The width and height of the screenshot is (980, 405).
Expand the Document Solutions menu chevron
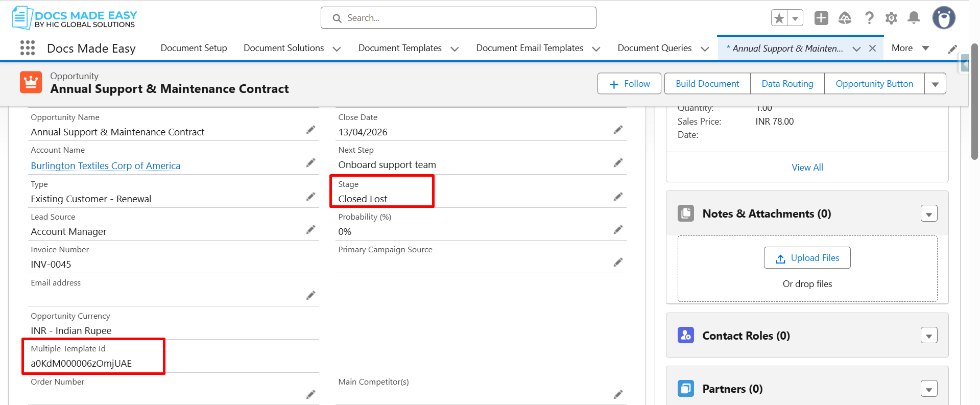(337, 49)
